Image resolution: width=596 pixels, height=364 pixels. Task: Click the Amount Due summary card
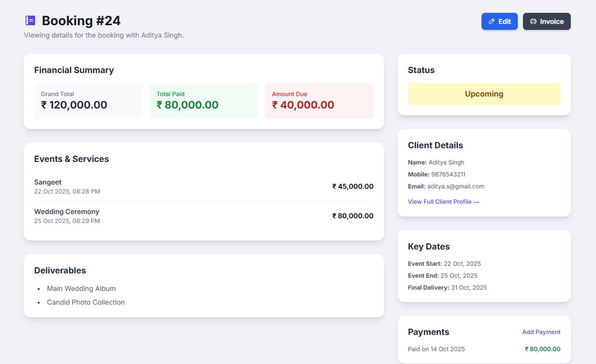pyautogui.click(x=319, y=100)
